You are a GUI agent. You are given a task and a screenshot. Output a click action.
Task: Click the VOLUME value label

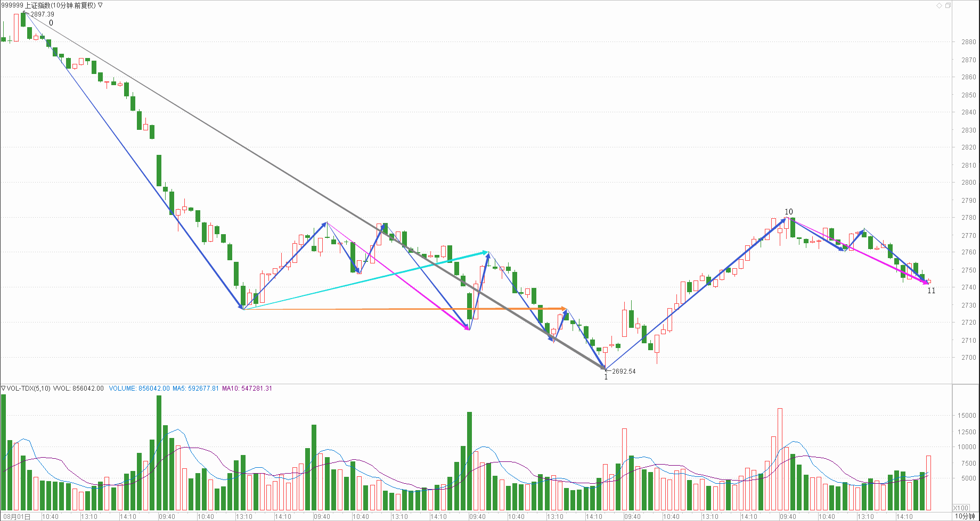tap(139, 388)
